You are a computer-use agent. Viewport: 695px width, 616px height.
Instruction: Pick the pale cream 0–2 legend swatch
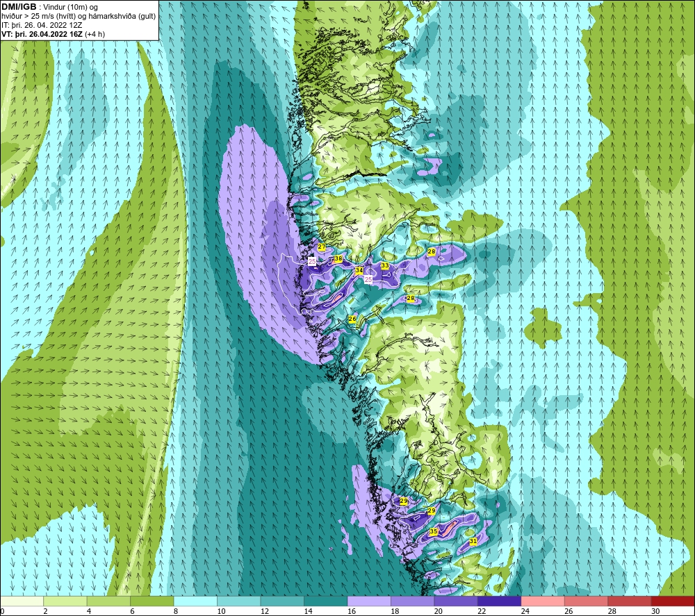(x=22, y=601)
